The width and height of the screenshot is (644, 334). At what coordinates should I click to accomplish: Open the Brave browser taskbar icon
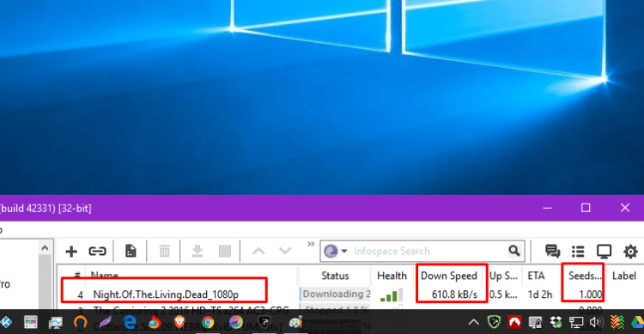[x=179, y=322]
